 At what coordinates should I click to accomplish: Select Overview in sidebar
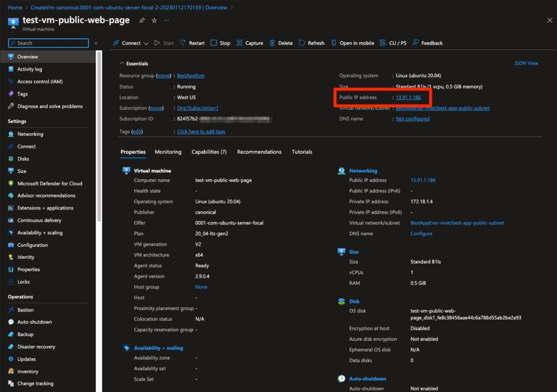pos(48,57)
